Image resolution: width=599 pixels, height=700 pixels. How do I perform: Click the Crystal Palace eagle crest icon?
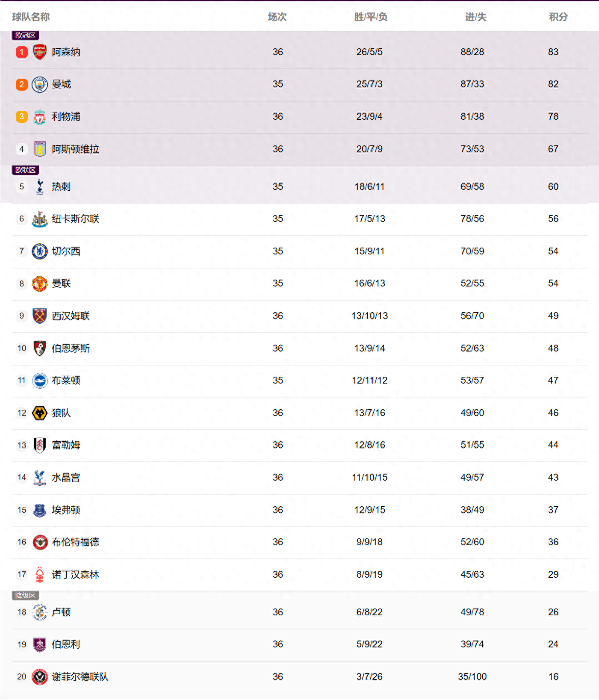[40, 478]
